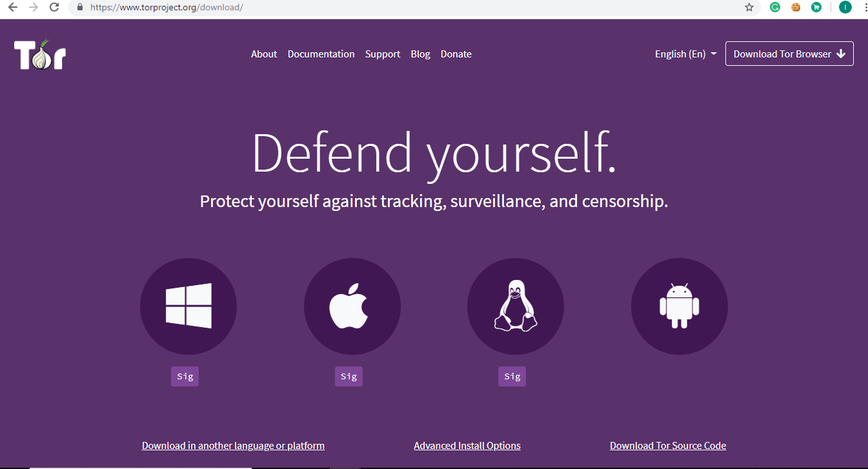Click Sig button under Apple icon
The width and height of the screenshot is (868, 469).
349,376
